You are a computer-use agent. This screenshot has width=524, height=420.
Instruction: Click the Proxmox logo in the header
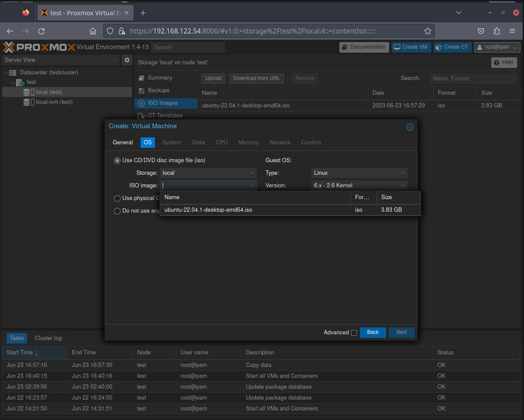click(x=37, y=47)
